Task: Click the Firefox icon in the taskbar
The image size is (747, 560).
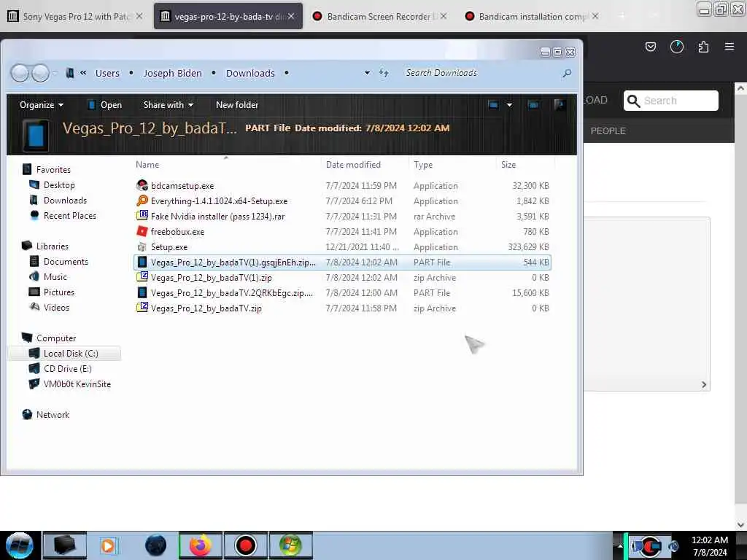Action: (201, 545)
